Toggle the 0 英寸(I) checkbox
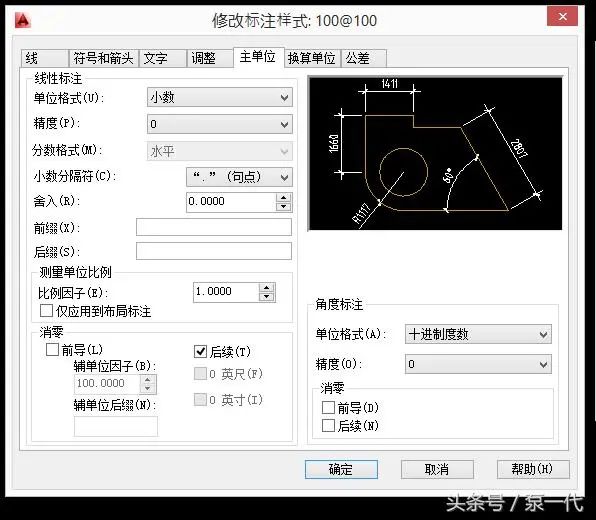The image size is (596, 520). pos(200,400)
